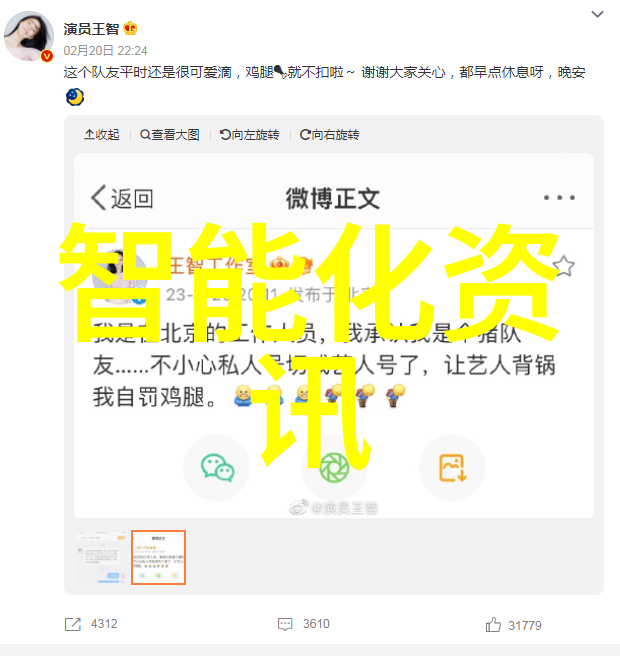Click 查看大图 to view large image

[x=170, y=135]
